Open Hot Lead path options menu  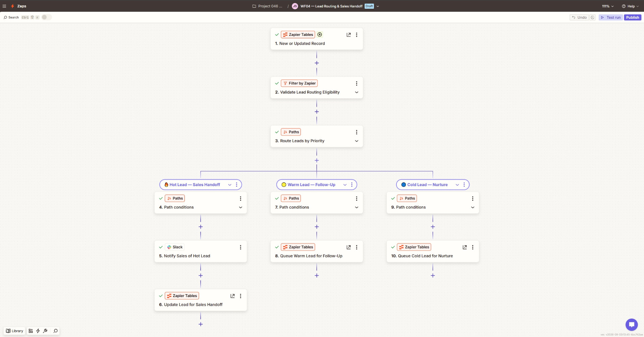236,185
